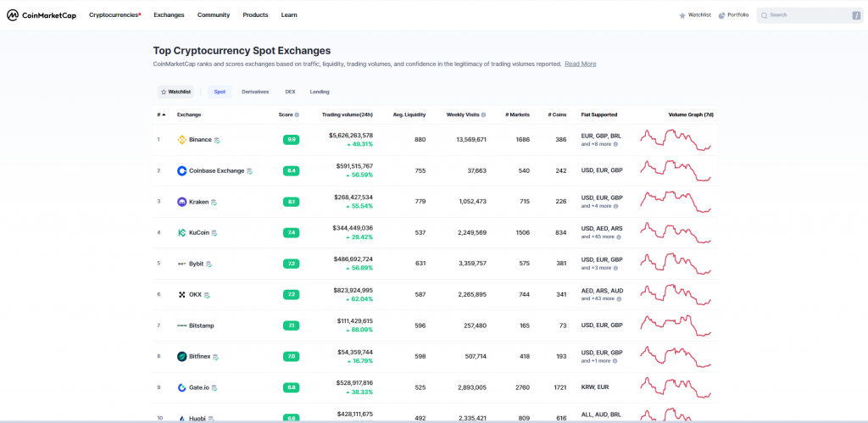Screen dimensions: 868x423
Task: Open the Learn menu
Action: [x=289, y=15]
